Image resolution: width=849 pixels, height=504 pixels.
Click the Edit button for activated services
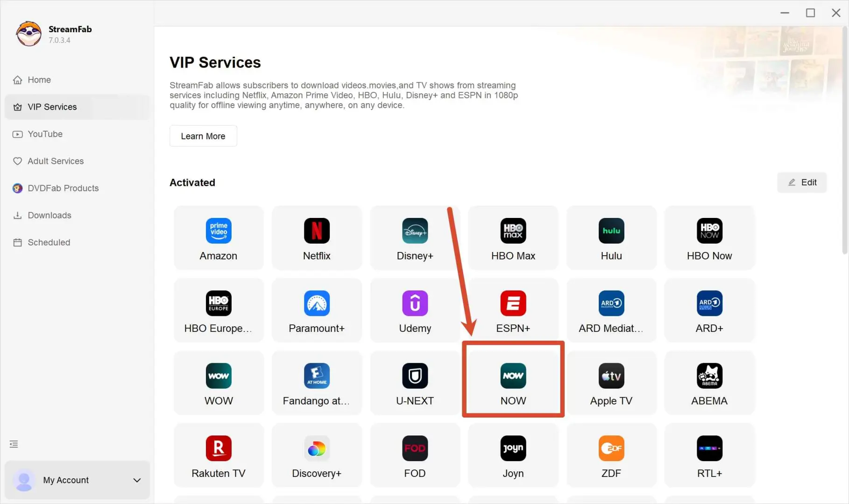(x=802, y=182)
